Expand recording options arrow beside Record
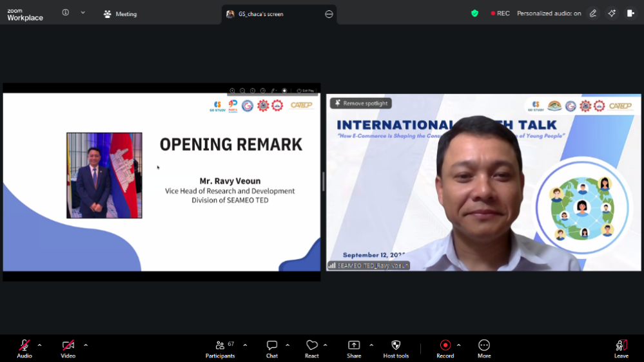This screenshot has height=362, width=644. pyautogui.click(x=459, y=345)
